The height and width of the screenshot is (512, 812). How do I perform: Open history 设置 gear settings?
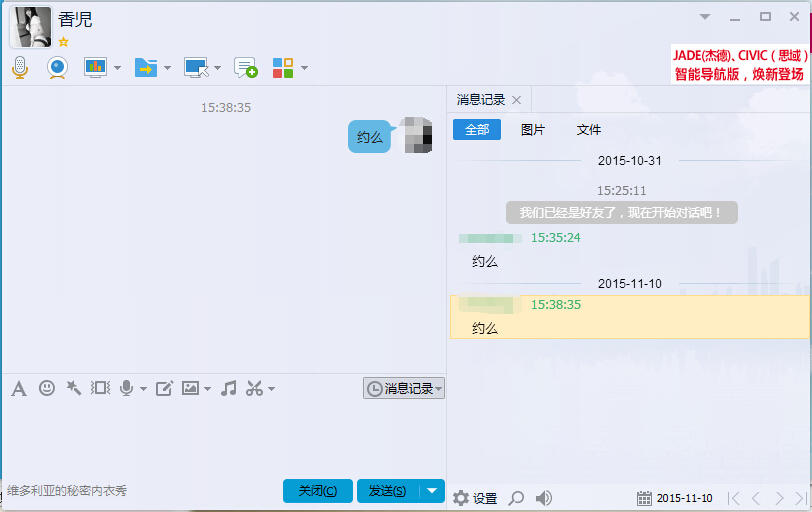(x=475, y=498)
